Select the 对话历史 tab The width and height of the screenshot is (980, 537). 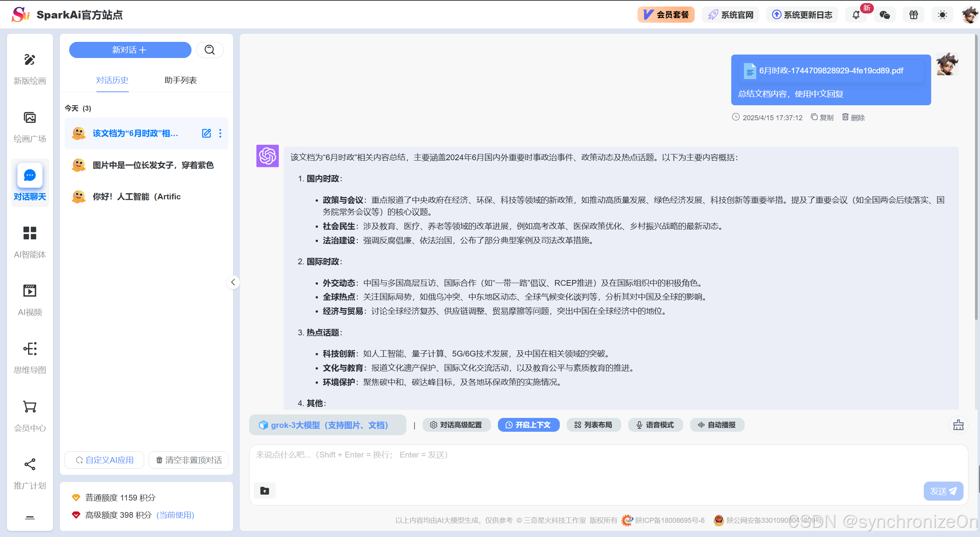pos(112,80)
